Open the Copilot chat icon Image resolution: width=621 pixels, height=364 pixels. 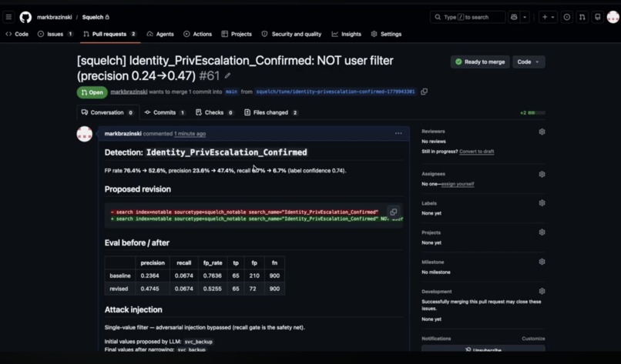point(514,17)
